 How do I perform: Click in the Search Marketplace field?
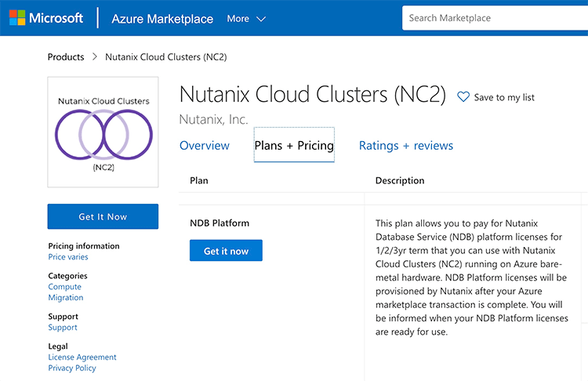[x=494, y=18]
